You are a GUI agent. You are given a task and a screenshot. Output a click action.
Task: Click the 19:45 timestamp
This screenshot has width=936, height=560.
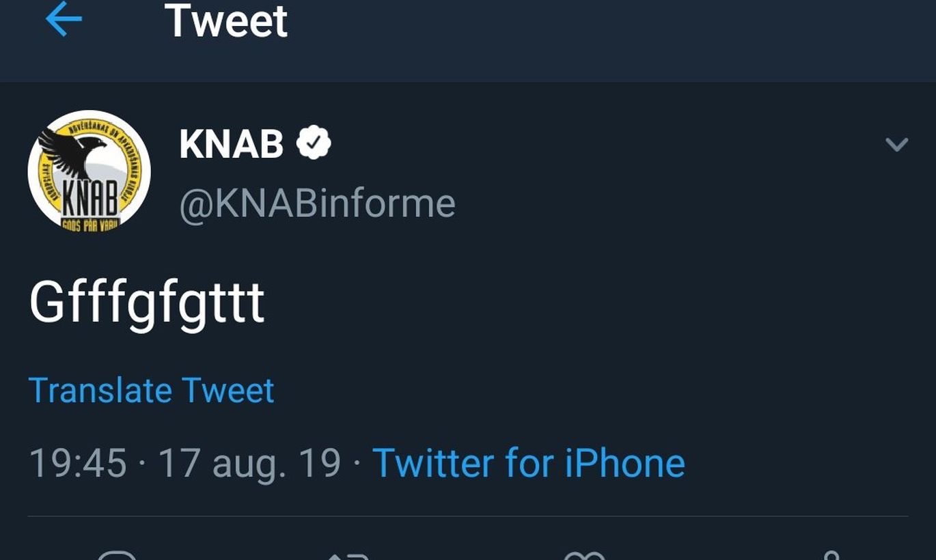(x=78, y=464)
